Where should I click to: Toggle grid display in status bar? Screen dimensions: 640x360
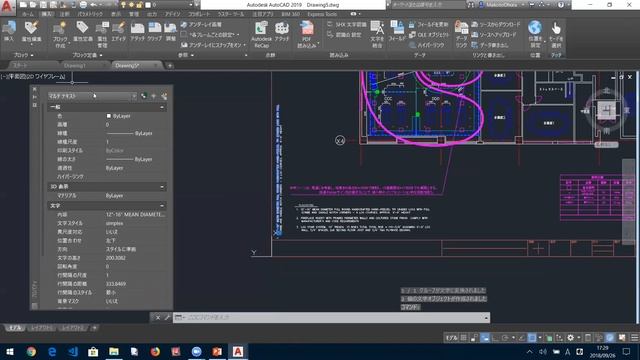click(x=464, y=338)
